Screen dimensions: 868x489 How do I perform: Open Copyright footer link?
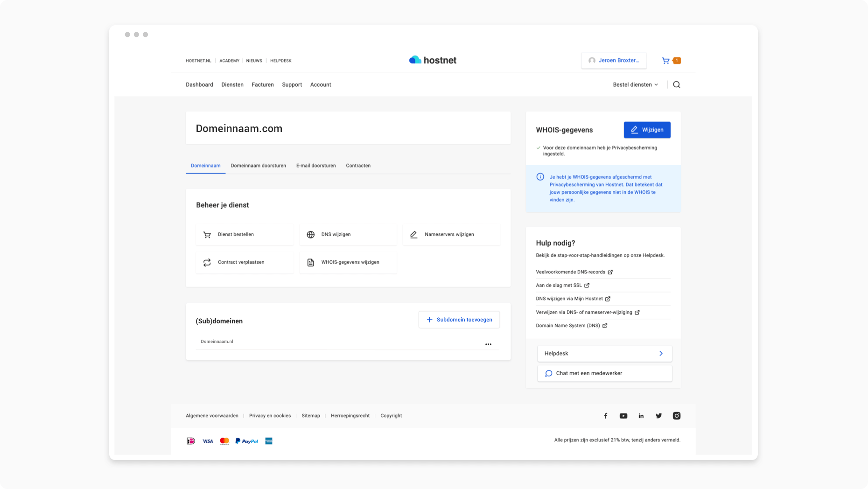[391, 416]
